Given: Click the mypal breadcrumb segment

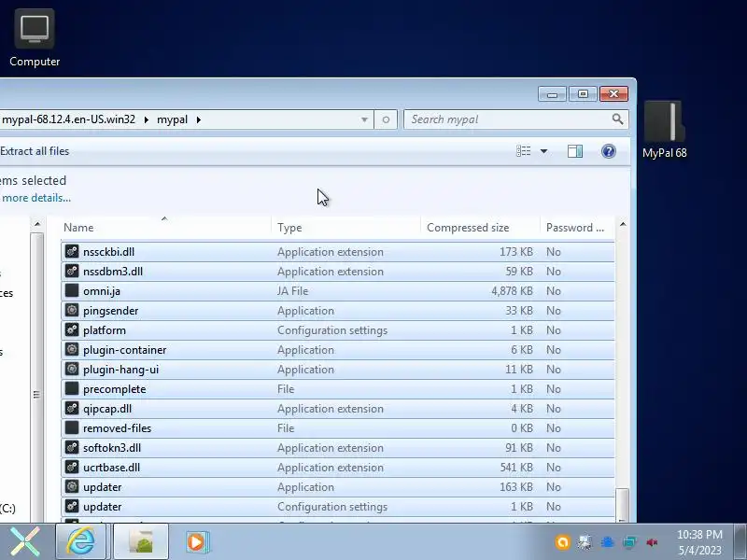Looking at the screenshot, I should click(x=172, y=119).
